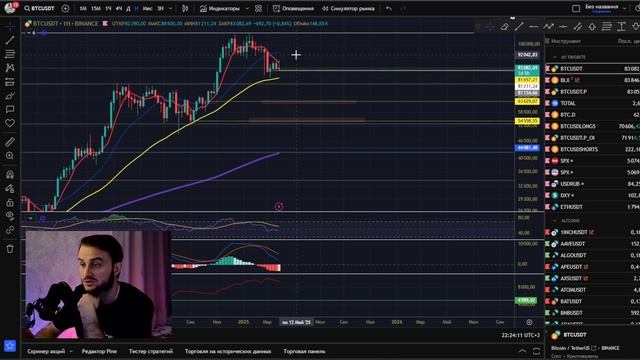Select the trend line tool in left toolbar

pyautogui.click(x=10, y=40)
